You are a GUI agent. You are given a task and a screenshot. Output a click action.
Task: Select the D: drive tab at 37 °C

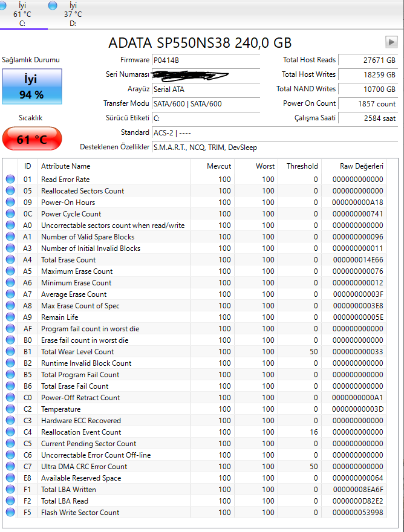(x=73, y=15)
